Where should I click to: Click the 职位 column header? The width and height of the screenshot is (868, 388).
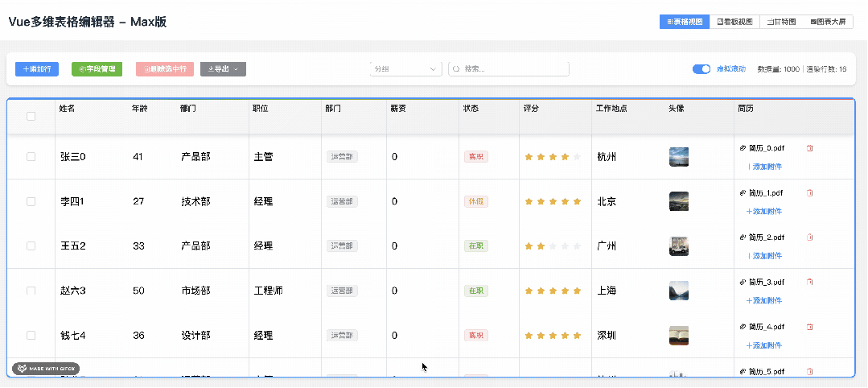pyautogui.click(x=260, y=109)
